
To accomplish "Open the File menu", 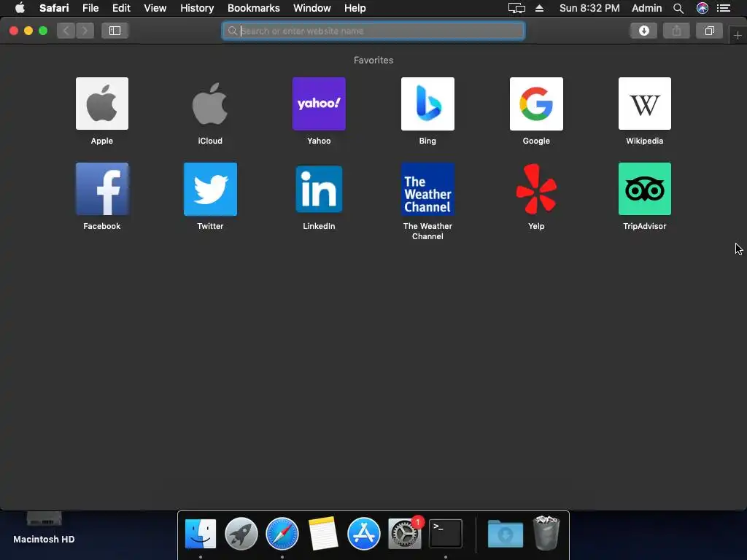I will click(90, 8).
